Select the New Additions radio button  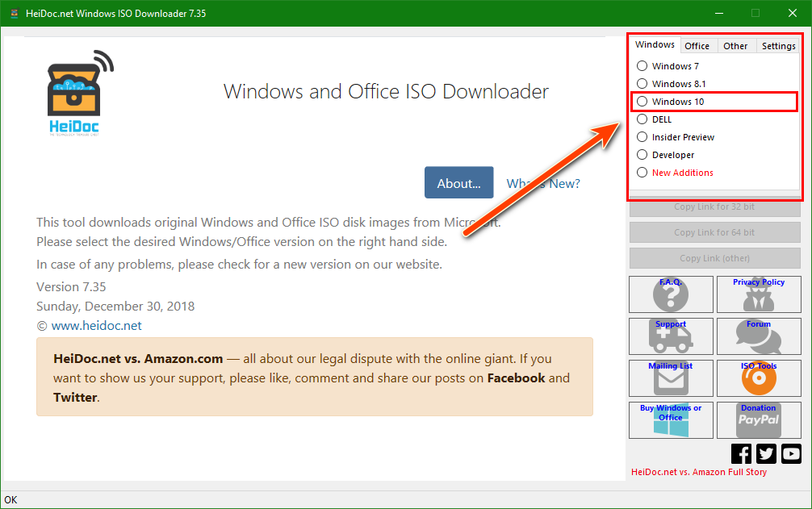coord(642,173)
